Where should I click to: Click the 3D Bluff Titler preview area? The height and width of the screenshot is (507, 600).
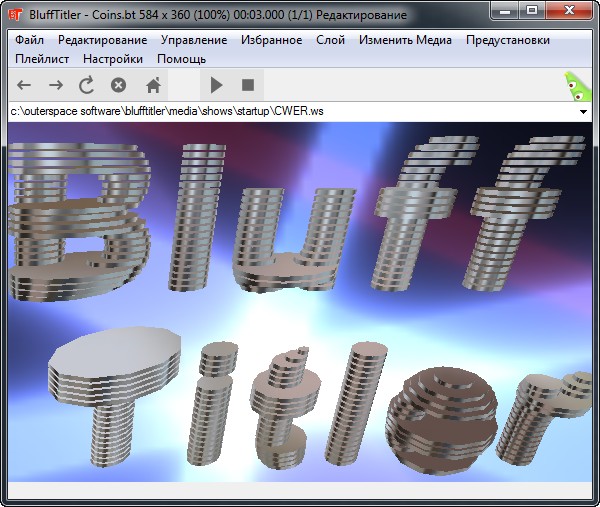tap(300, 300)
